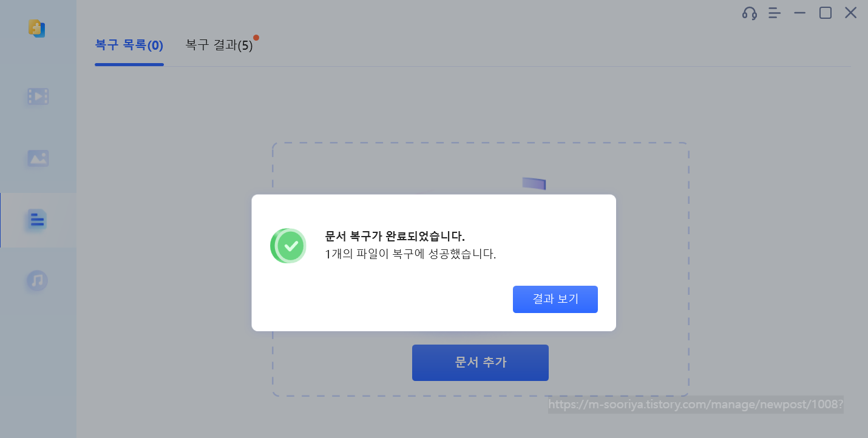The image size is (868, 438).
Task: Open the audio repair music-note icon
Action: pos(38,281)
